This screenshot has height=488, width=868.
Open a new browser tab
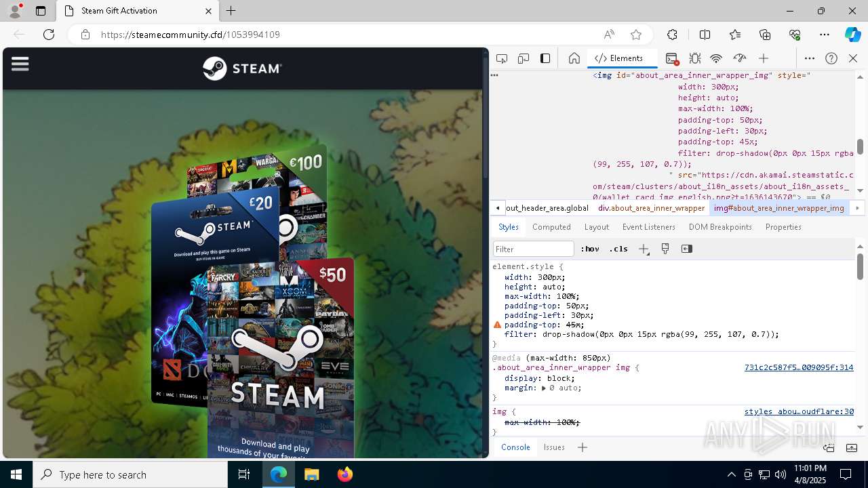[x=231, y=11]
